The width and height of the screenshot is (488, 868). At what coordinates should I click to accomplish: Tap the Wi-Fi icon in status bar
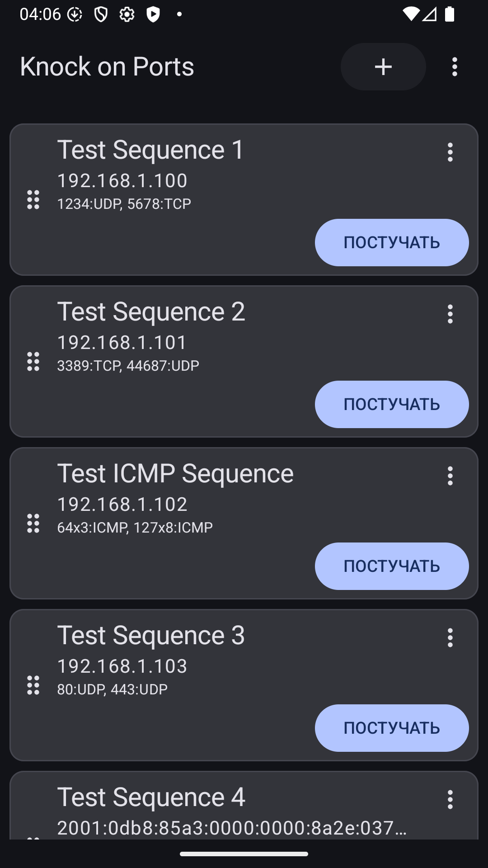pos(410,14)
